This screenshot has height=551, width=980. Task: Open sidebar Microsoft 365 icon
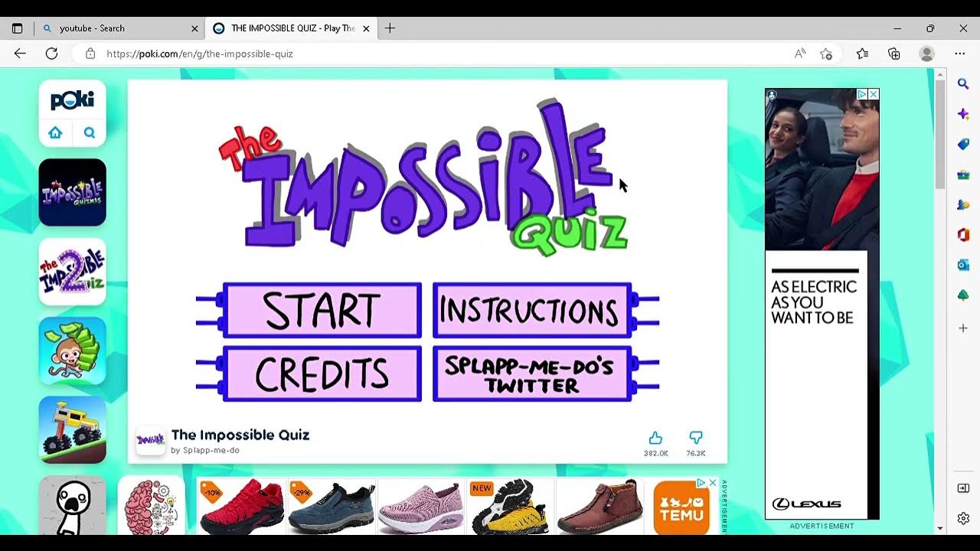pos(963,235)
